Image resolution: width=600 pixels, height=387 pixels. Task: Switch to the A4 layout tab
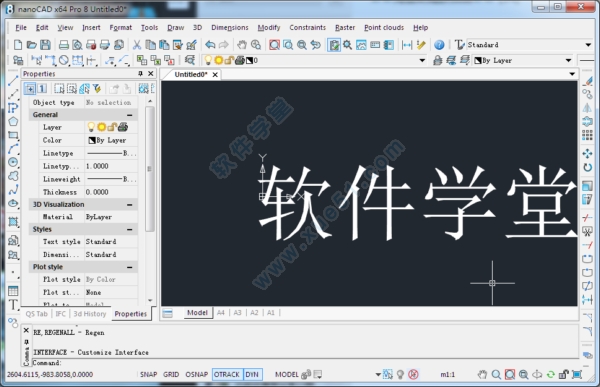point(221,313)
